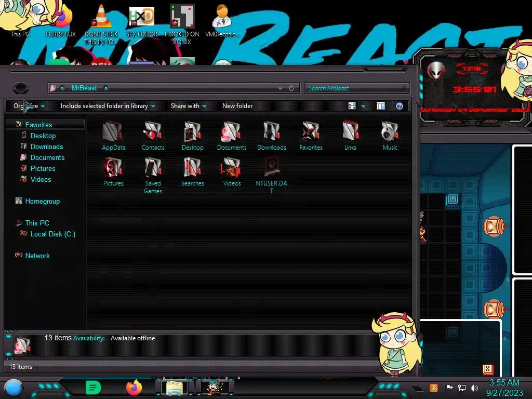Select Network in navigation pane
532x399 pixels.
coord(37,256)
